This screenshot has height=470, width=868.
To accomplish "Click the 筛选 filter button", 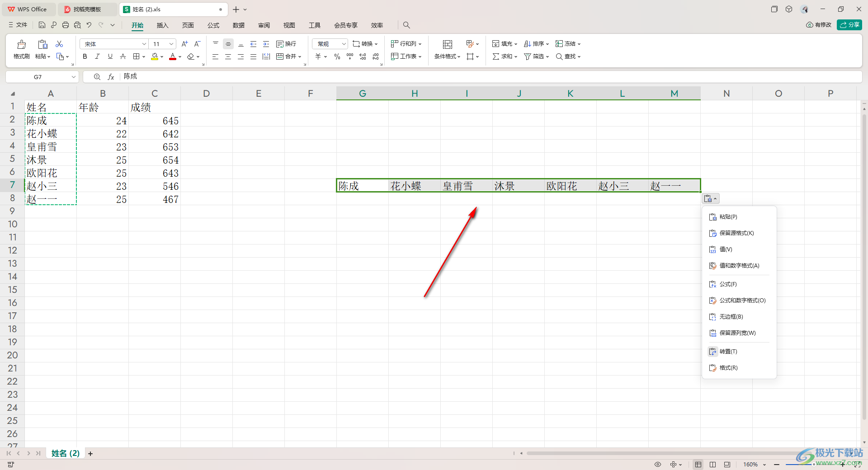I will pos(536,56).
